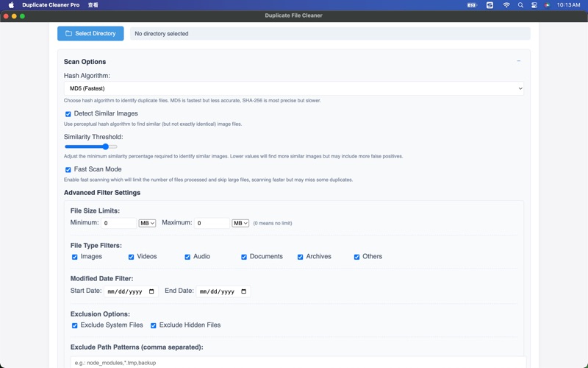Open Control Center from menu bar

[534, 5]
